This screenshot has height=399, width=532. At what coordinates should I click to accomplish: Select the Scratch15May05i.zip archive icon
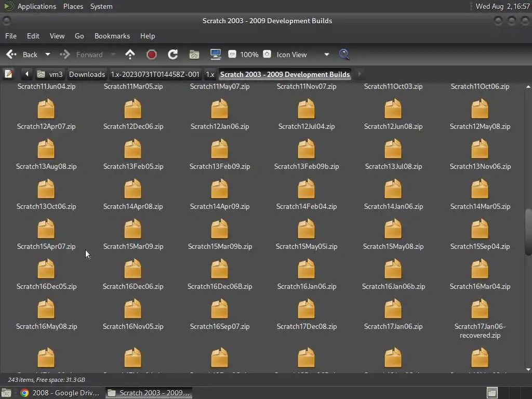point(307,229)
